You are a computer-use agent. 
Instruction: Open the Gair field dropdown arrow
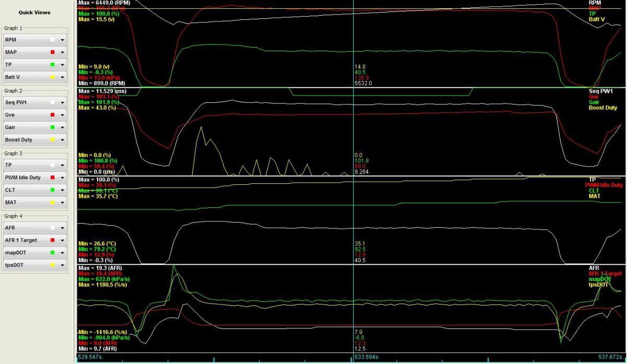point(62,127)
